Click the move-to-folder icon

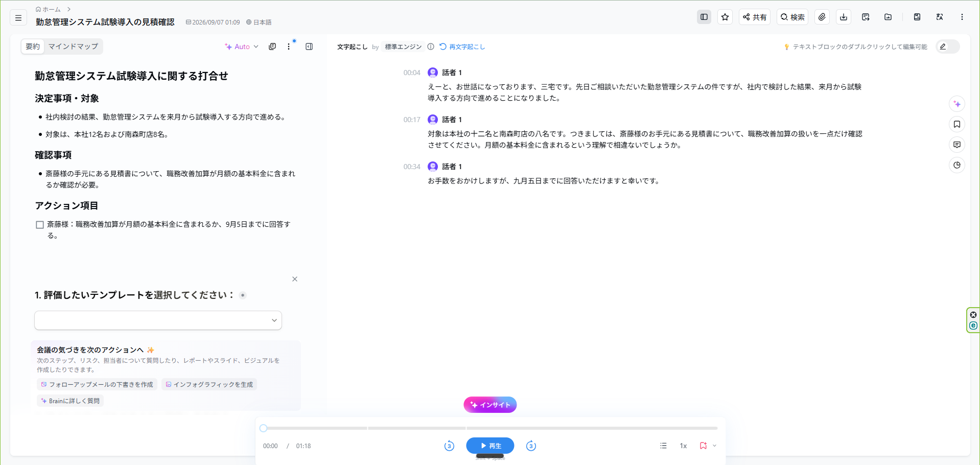pyautogui.click(x=888, y=17)
